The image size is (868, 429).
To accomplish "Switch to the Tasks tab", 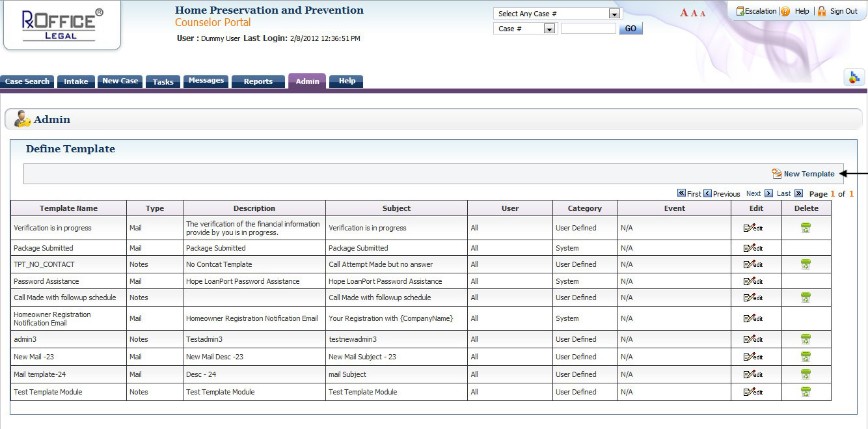I will 163,81.
